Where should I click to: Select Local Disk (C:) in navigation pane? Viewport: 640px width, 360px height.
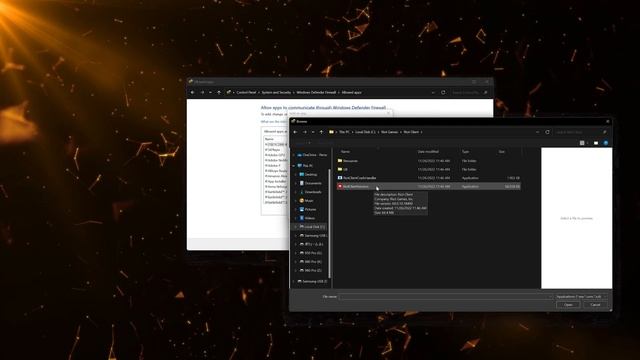pyautogui.click(x=312, y=227)
